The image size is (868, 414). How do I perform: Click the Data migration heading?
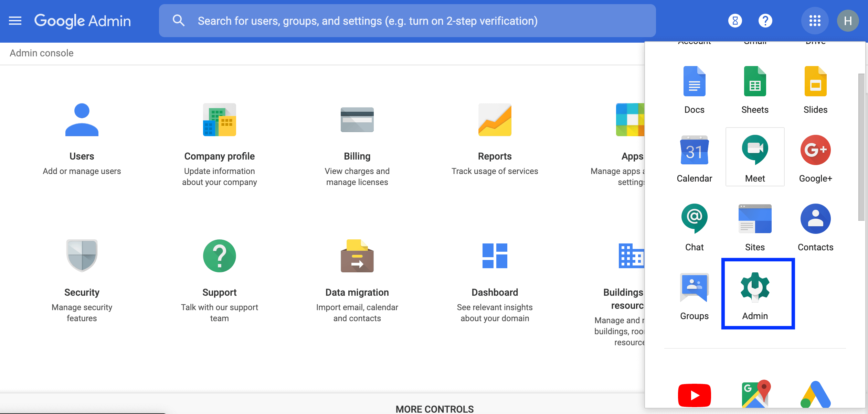click(x=357, y=292)
